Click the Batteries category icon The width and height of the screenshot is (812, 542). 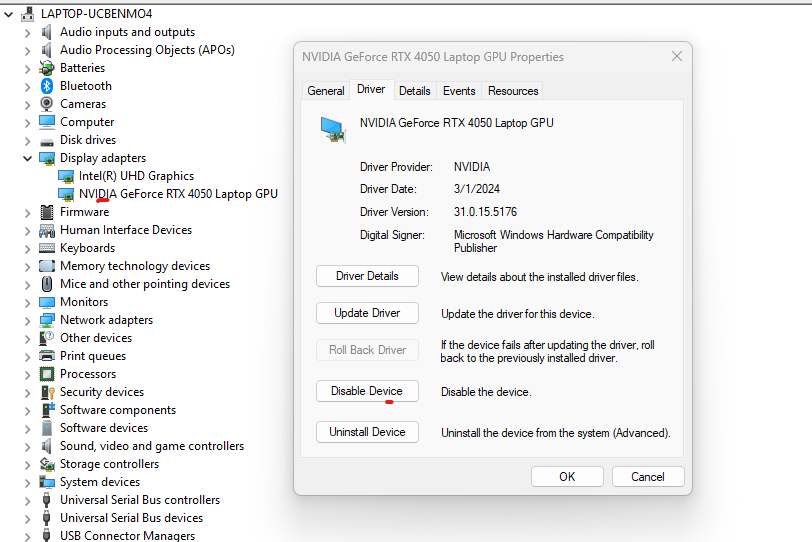(x=47, y=68)
